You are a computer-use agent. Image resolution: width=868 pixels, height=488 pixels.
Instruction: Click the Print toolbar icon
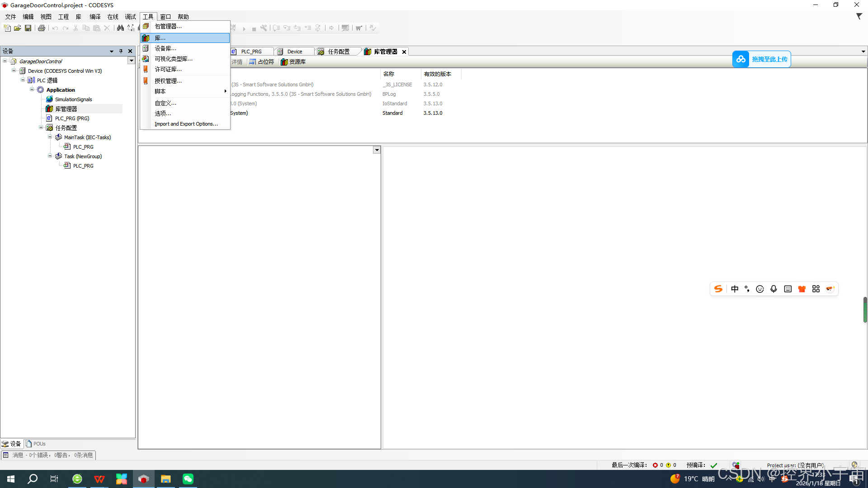click(x=42, y=28)
